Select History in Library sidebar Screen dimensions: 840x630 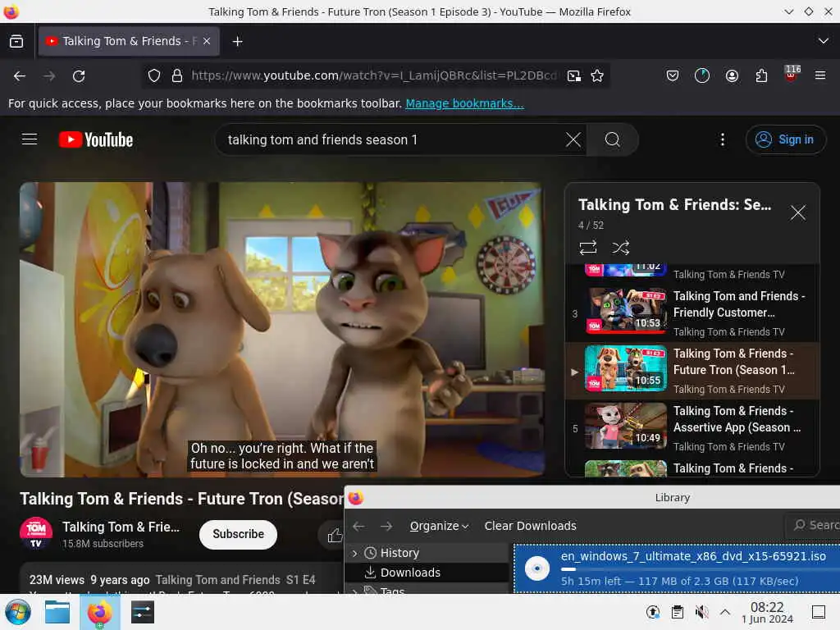click(399, 553)
